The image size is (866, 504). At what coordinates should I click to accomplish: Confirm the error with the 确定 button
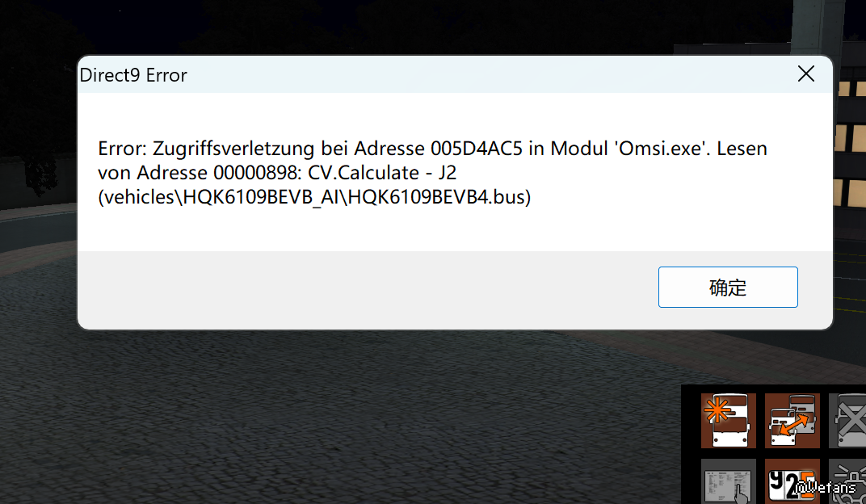coord(728,287)
